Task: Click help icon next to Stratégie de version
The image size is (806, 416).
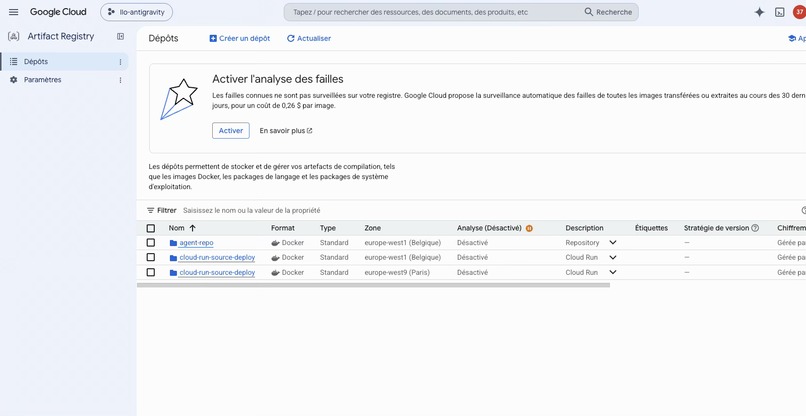Action: tap(755, 228)
